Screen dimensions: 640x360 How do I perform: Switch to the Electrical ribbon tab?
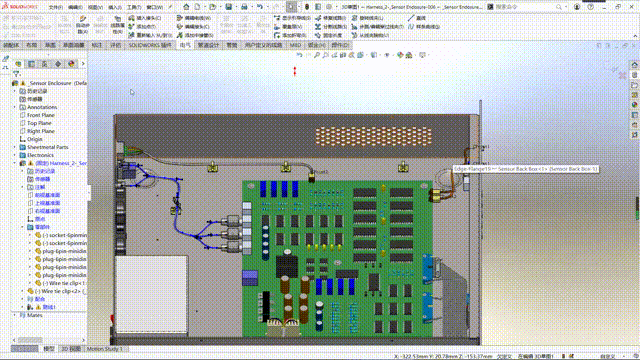tap(185, 45)
